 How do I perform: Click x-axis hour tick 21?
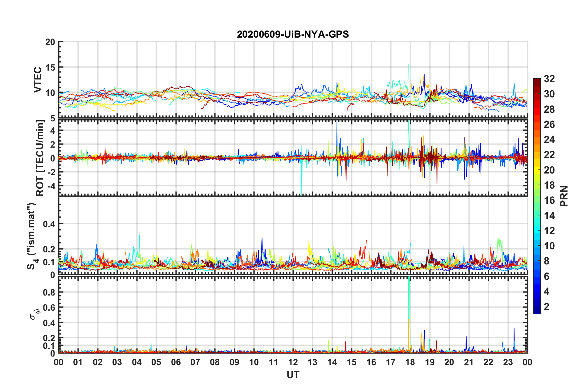pyautogui.click(x=469, y=362)
